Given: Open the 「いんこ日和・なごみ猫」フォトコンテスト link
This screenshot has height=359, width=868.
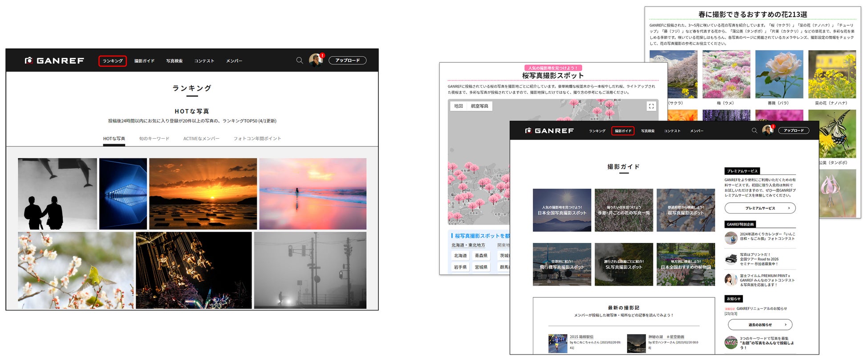Looking at the screenshot, I should pyautogui.click(x=767, y=236).
